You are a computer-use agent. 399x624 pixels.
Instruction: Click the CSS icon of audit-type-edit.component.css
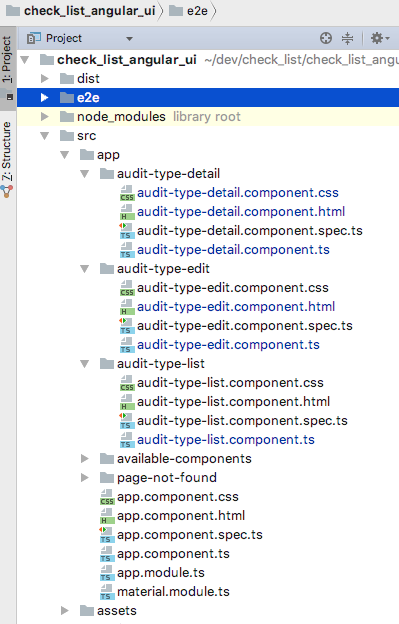pos(127,288)
